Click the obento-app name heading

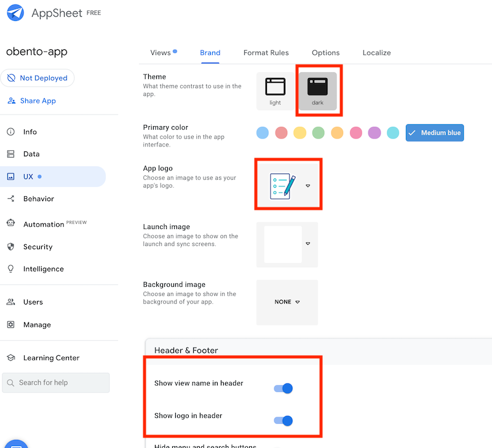(x=37, y=52)
